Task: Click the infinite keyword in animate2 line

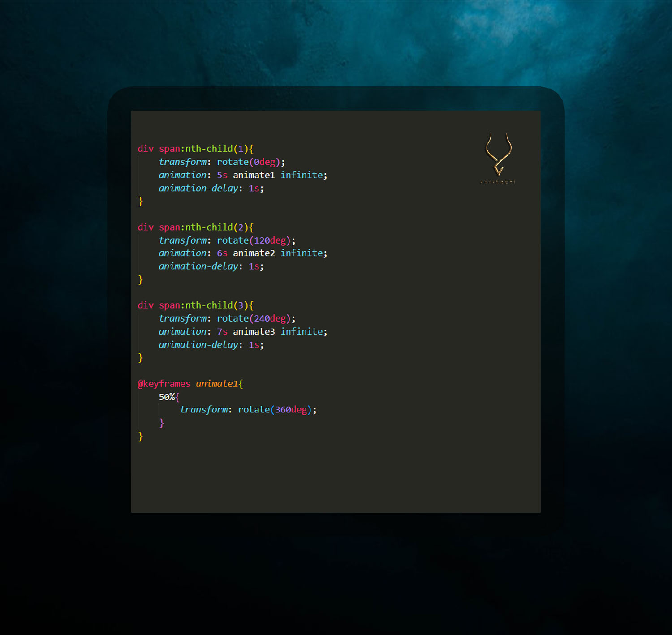Action: point(302,253)
